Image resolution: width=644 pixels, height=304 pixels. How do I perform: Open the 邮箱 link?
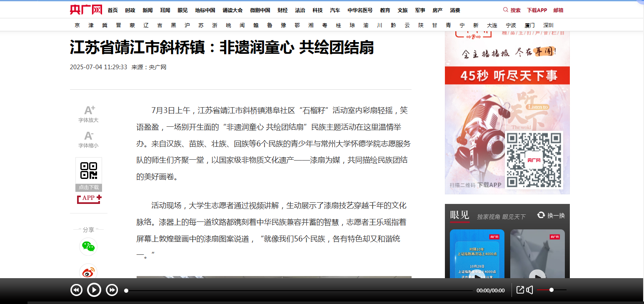pos(558,10)
